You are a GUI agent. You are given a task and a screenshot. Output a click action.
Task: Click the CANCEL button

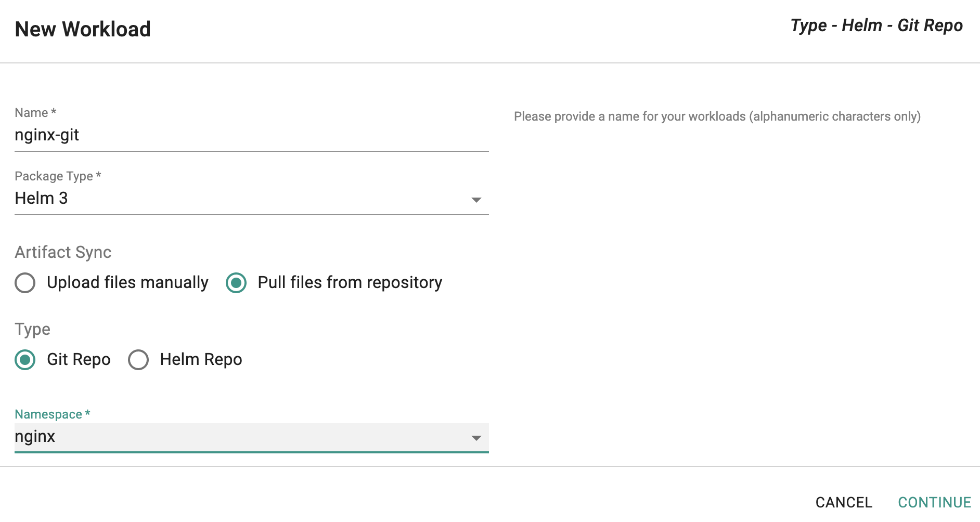click(844, 502)
